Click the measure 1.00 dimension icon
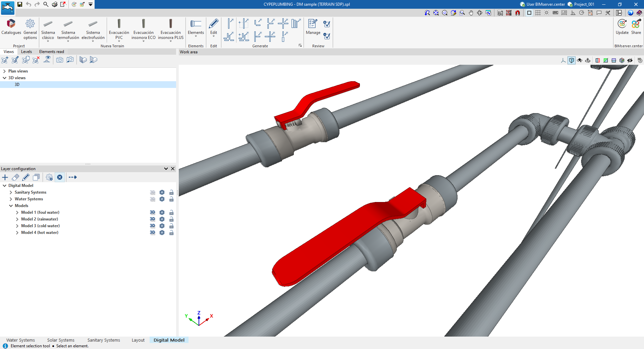644x349 pixels. tap(564, 13)
